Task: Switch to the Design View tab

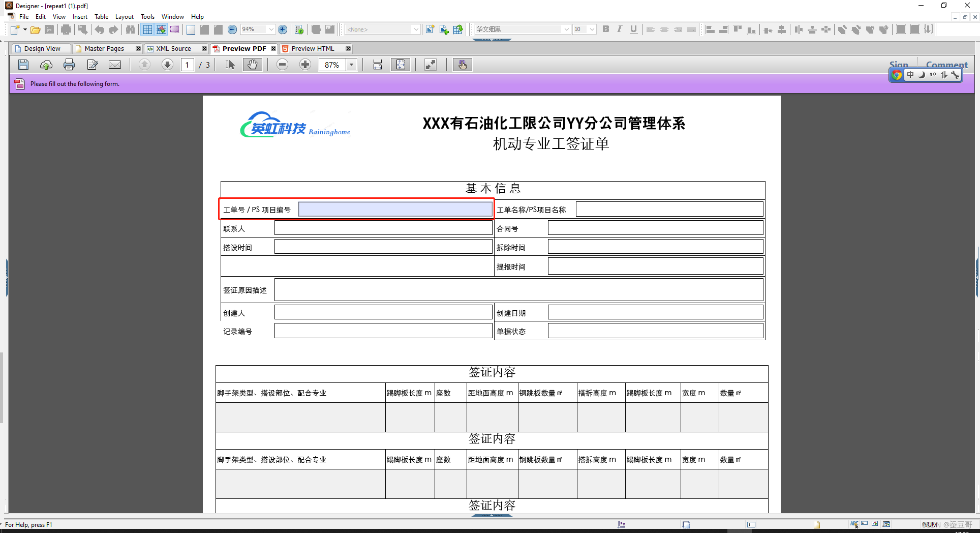Action: [x=42, y=49]
